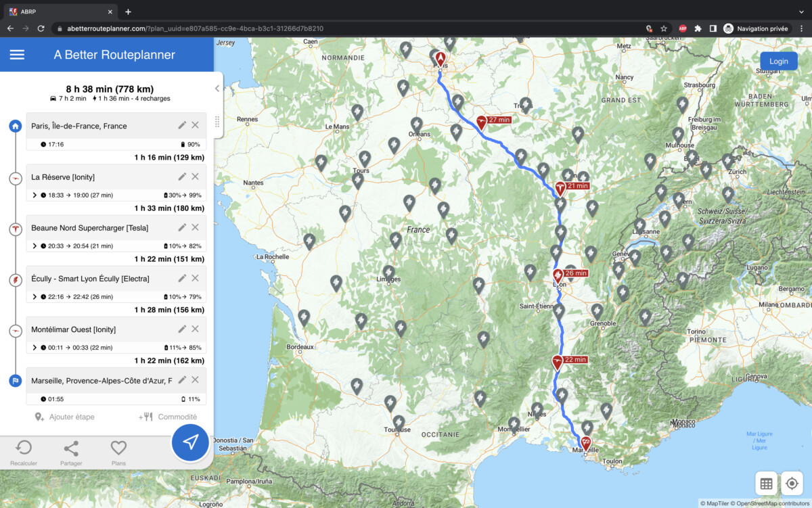The height and width of the screenshot is (508, 812).
Task: Grab the side panel drag handle dots
Action: [x=217, y=122]
